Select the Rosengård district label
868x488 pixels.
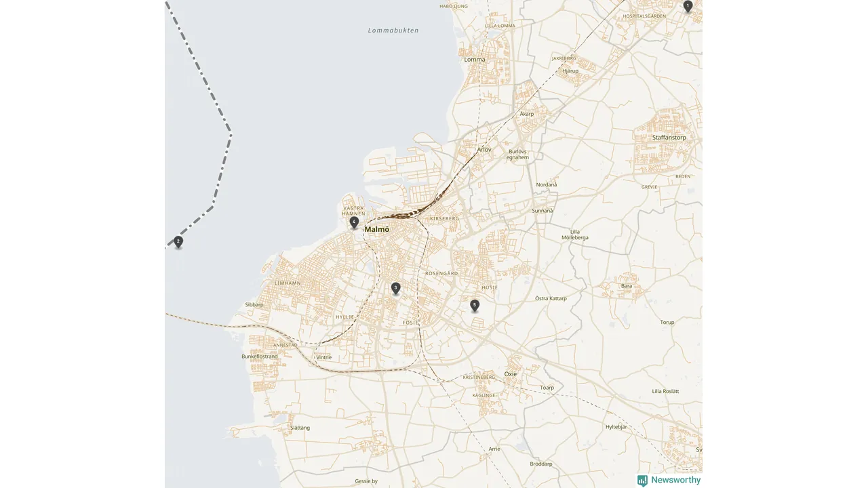441,273
